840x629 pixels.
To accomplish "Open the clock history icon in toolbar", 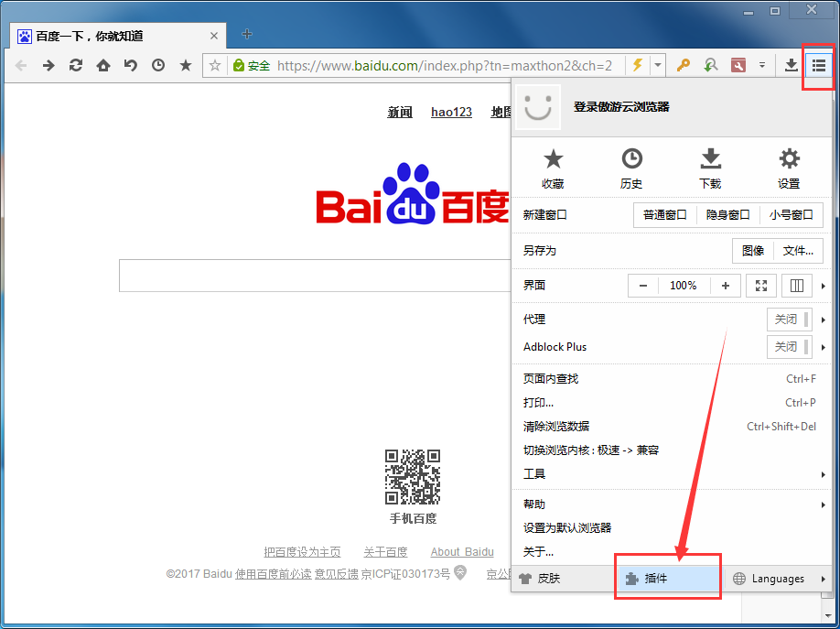I will 158,65.
